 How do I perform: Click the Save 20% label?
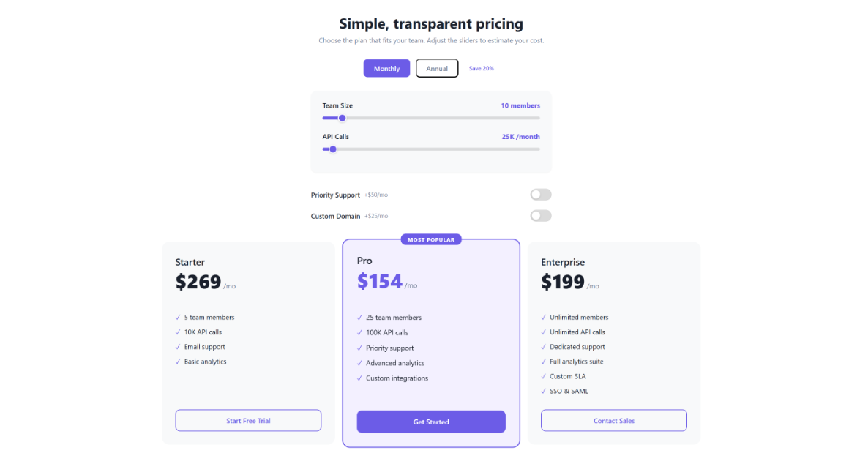point(481,68)
